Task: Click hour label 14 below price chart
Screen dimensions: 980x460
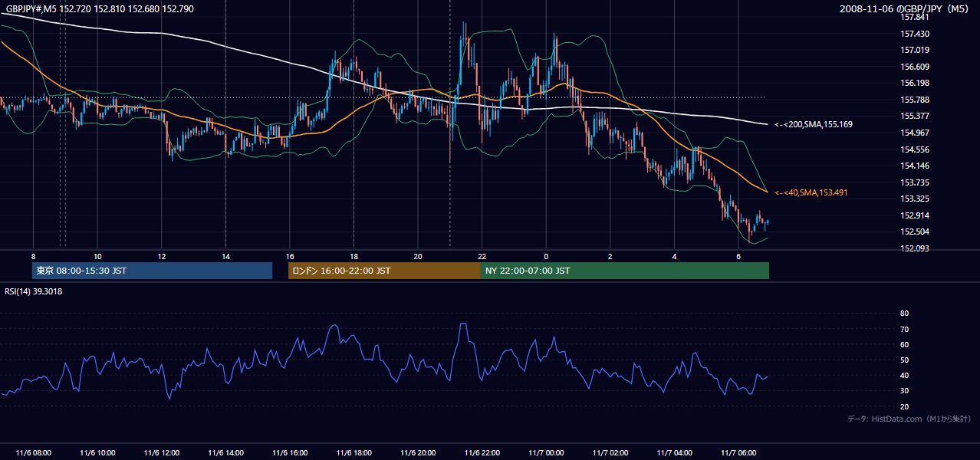Action: [225, 255]
